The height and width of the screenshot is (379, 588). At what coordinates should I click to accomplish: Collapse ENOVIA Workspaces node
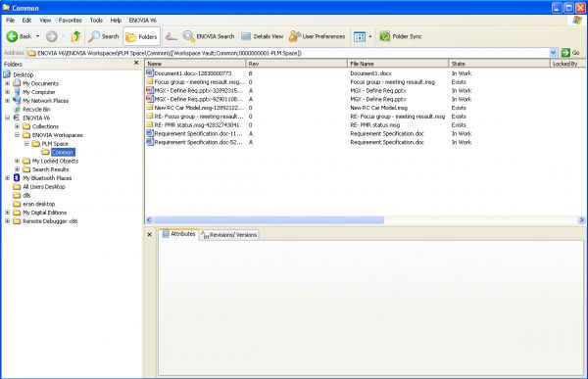coord(17,135)
